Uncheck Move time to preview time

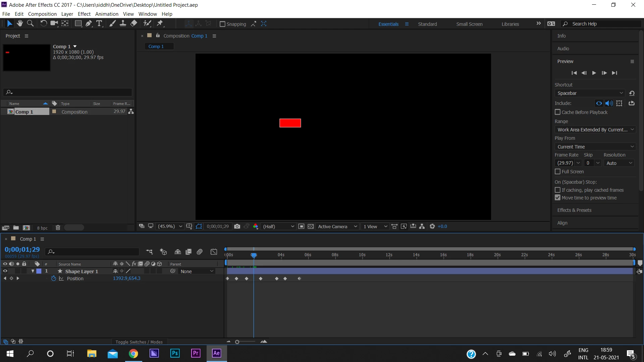(x=557, y=198)
